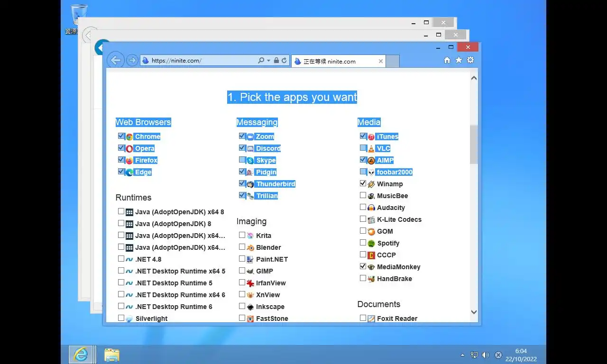
Task: Open Internet Explorer from the taskbar
Action: click(x=81, y=355)
